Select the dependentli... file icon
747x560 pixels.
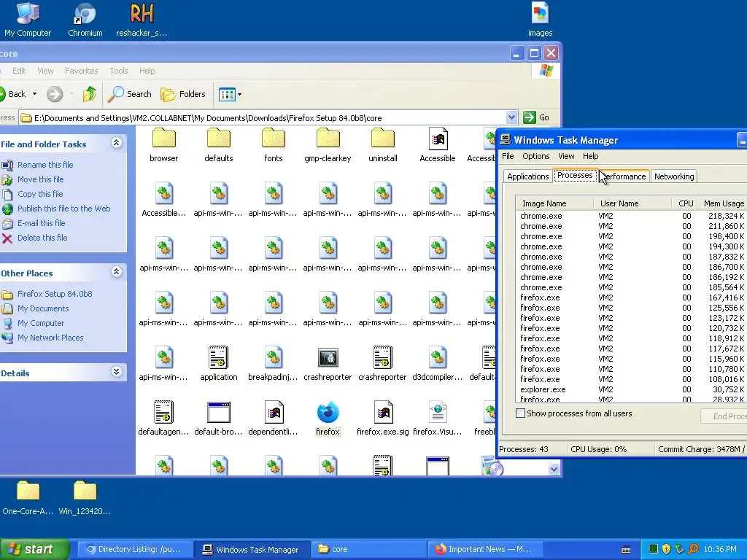pos(274,419)
